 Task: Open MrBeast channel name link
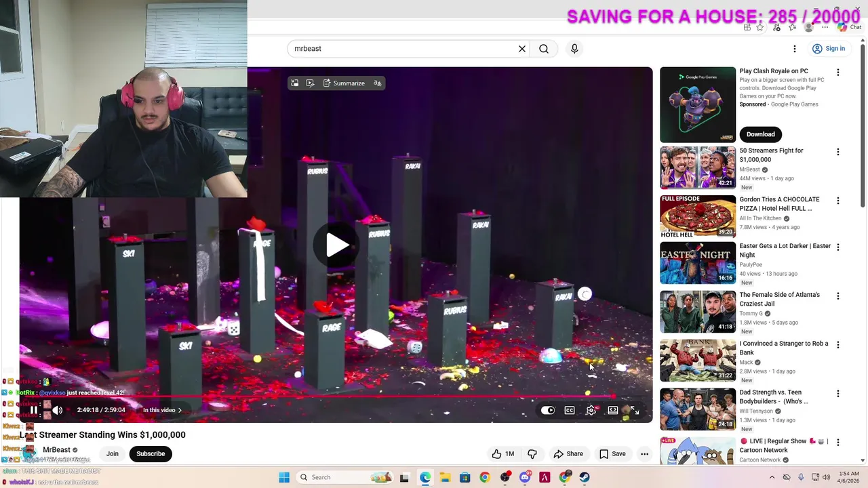(x=56, y=450)
